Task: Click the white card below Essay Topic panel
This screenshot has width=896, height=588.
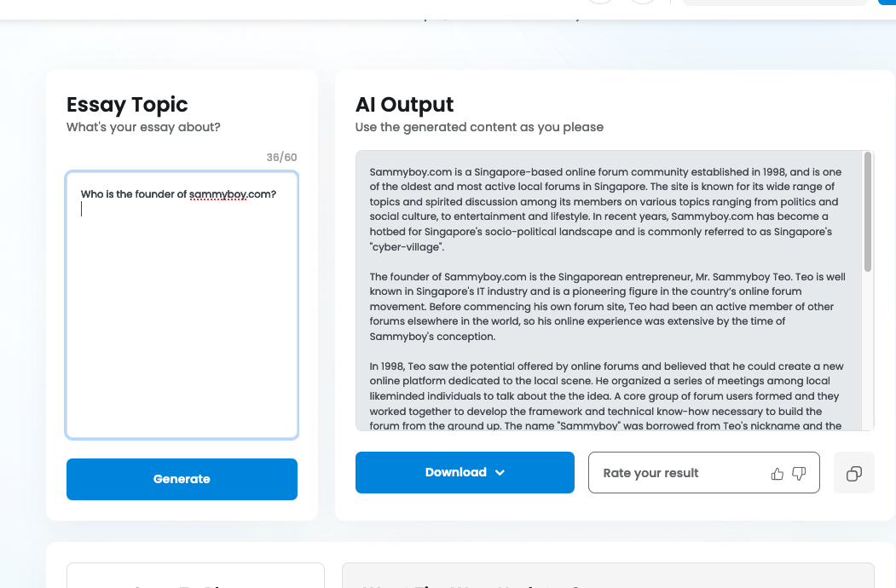Action: coord(195,575)
